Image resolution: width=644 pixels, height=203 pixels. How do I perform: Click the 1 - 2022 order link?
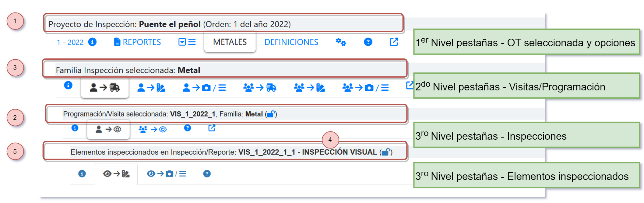pyautogui.click(x=70, y=42)
